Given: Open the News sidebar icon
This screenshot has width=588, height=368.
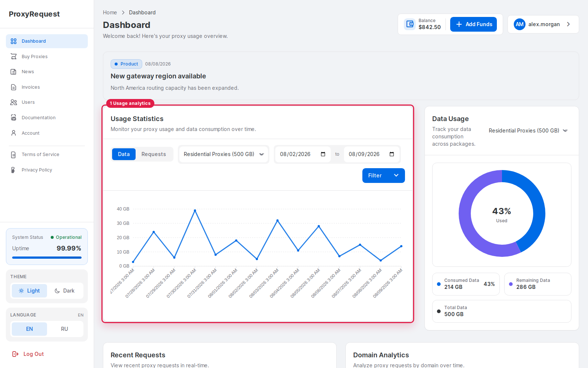Looking at the screenshot, I should 14,72.
